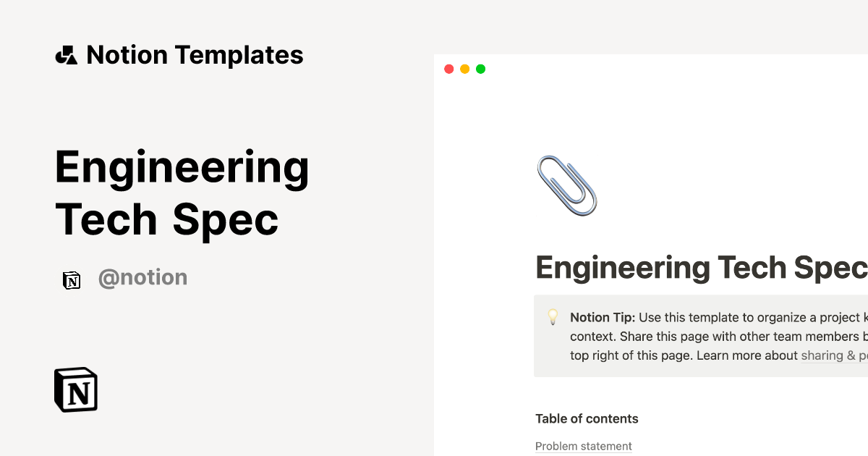Click the red close traffic light button
This screenshot has height=456, width=868.
click(x=448, y=69)
